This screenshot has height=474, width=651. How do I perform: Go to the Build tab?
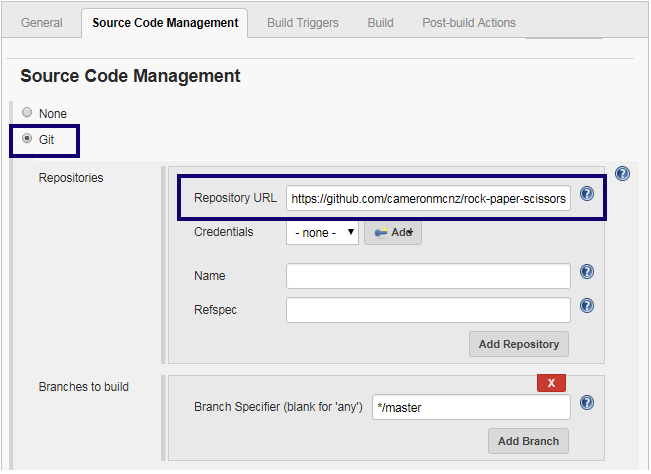[380, 22]
